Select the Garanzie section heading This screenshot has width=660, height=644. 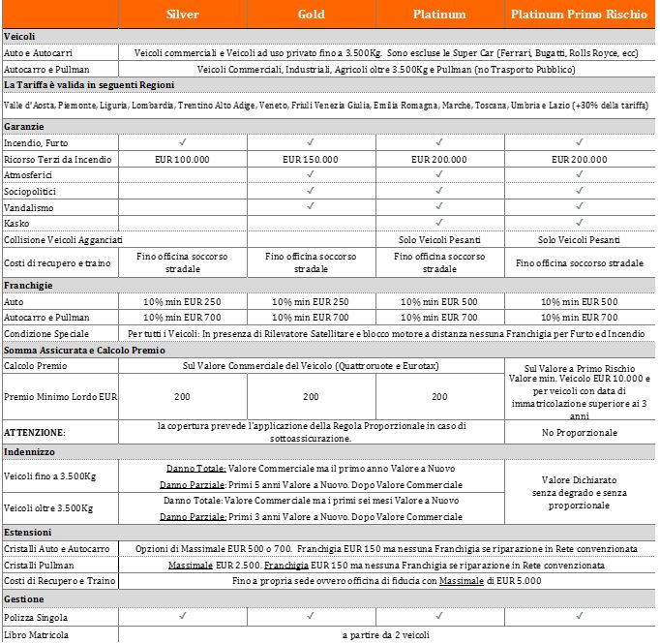pos(23,126)
